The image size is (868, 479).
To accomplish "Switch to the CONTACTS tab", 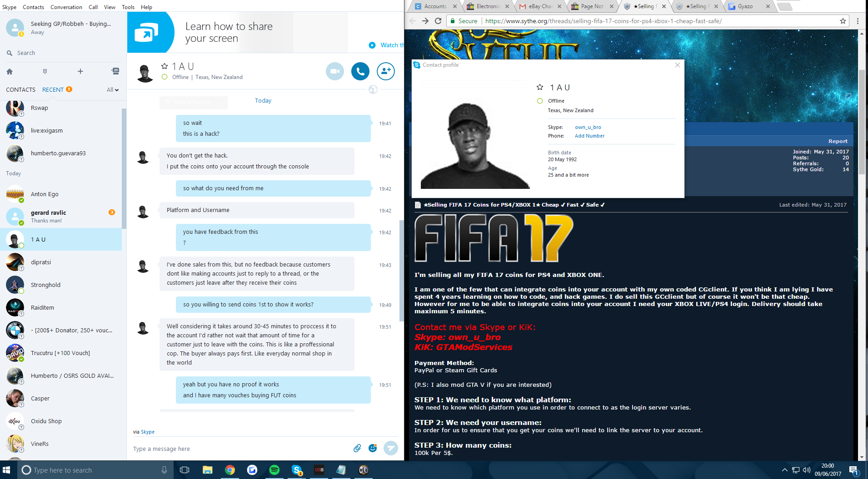I will pos(20,89).
